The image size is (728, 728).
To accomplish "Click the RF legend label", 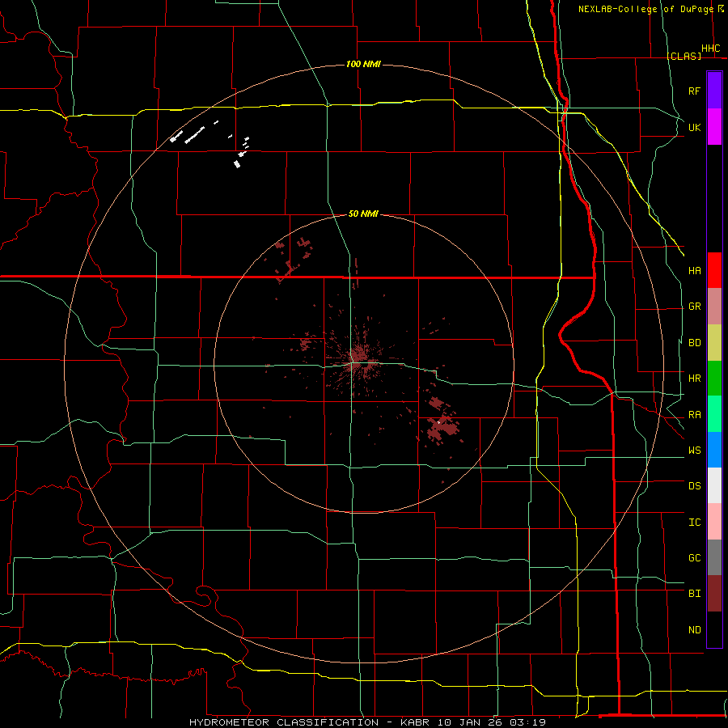I will pos(694,91).
